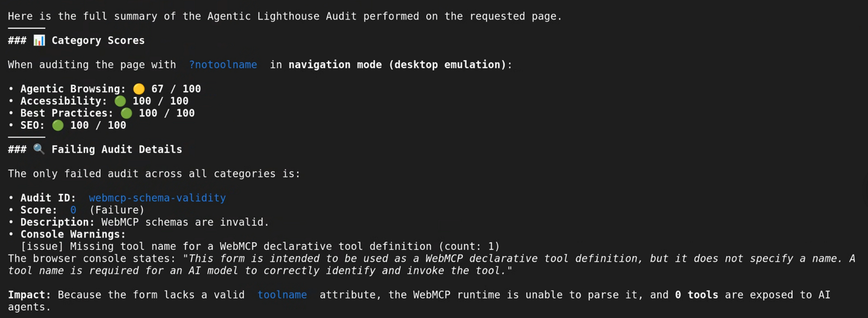
Task: Click the bold Agentic Browsing label
Action: (74, 89)
